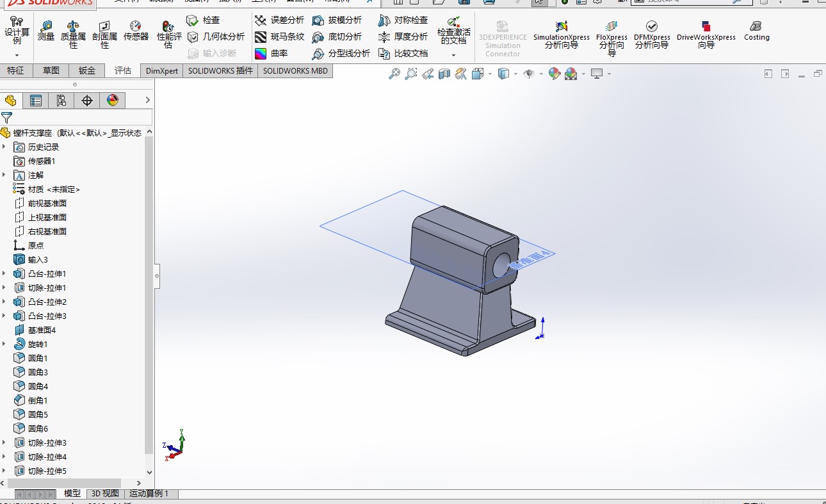This screenshot has height=504, width=826.
Task: Open 厚度分析 thickness analysis
Action: pos(403,37)
